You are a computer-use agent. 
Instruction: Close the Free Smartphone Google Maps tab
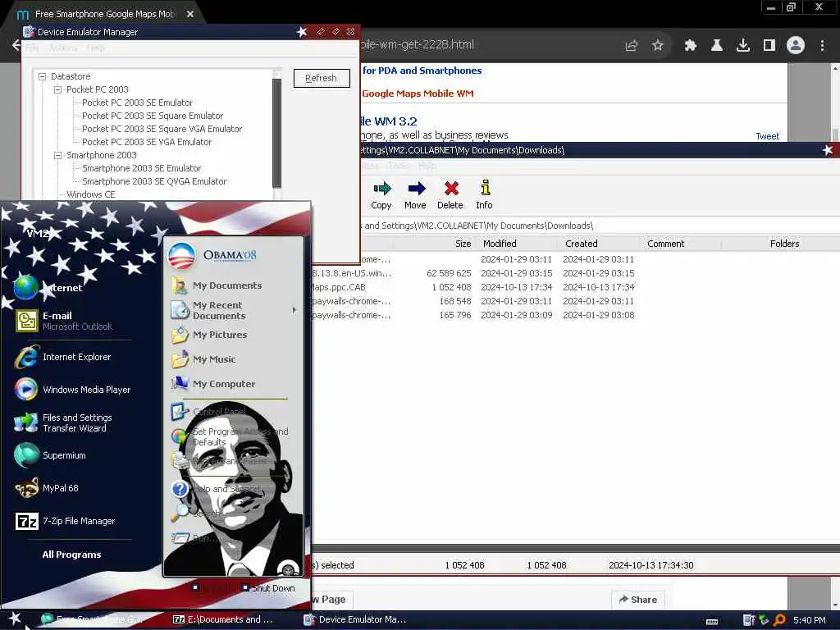point(190,15)
